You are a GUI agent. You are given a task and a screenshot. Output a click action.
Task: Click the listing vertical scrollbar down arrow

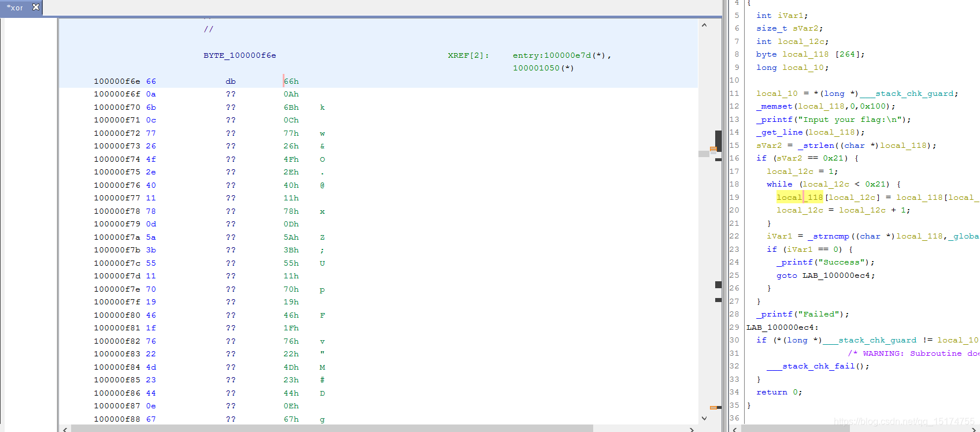click(704, 418)
